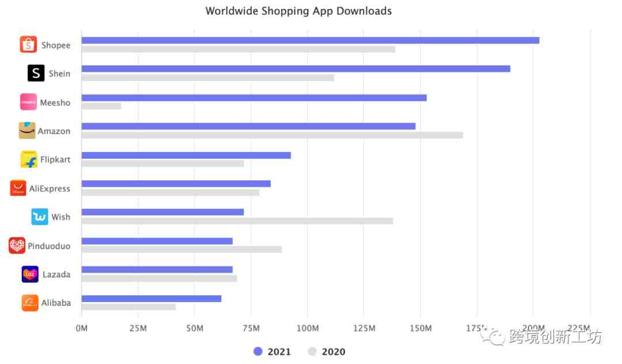Select Amazon's 2021 purple bar
The height and width of the screenshot is (364, 622).
pyautogui.click(x=248, y=126)
